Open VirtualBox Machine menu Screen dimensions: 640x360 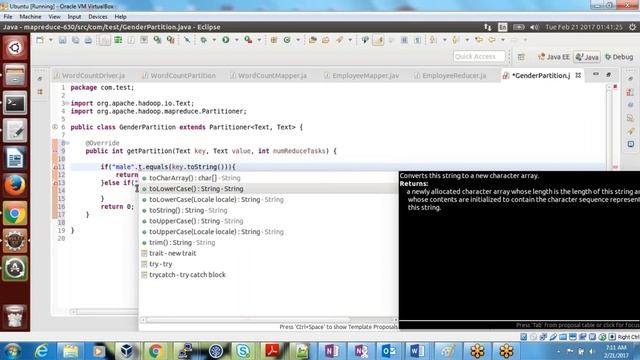[30, 17]
